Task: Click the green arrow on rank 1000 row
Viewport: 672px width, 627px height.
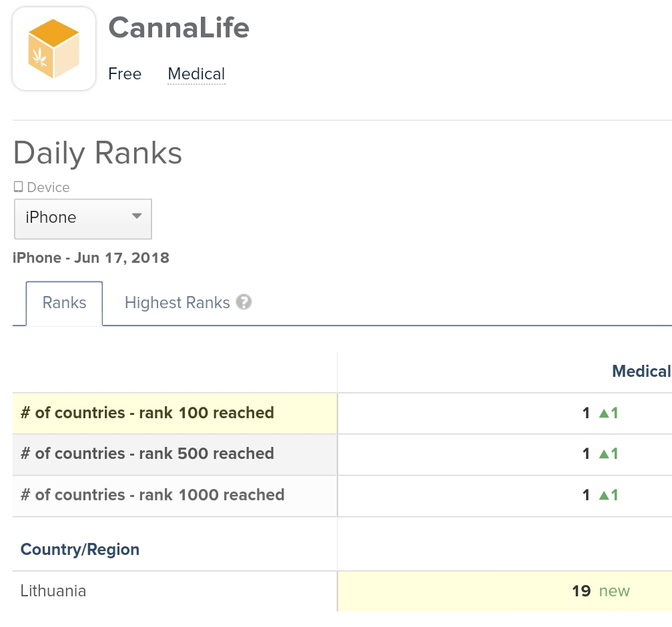Action: [602, 495]
